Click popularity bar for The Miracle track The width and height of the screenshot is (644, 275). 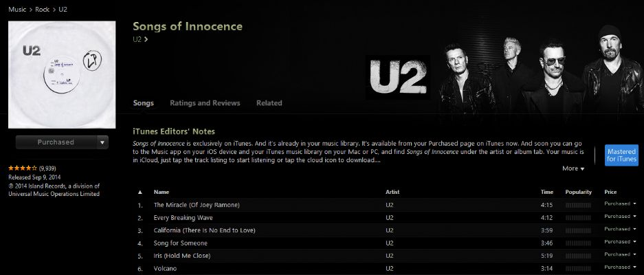[577, 205]
